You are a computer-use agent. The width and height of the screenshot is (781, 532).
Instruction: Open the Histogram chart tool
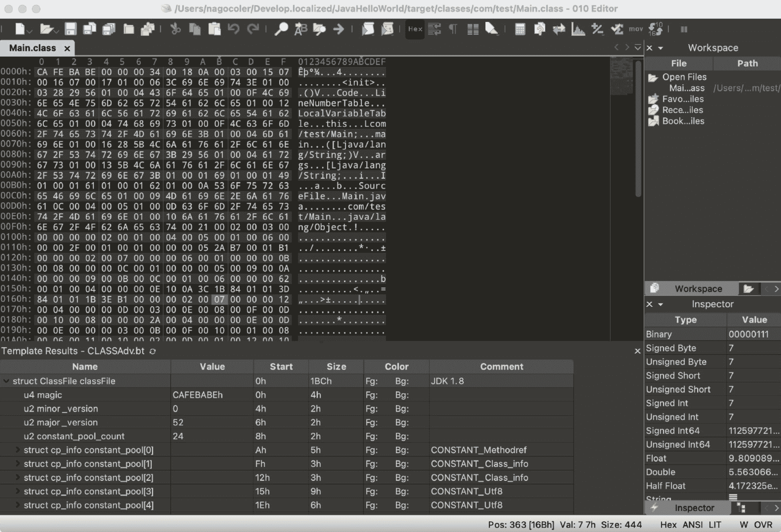(578, 29)
